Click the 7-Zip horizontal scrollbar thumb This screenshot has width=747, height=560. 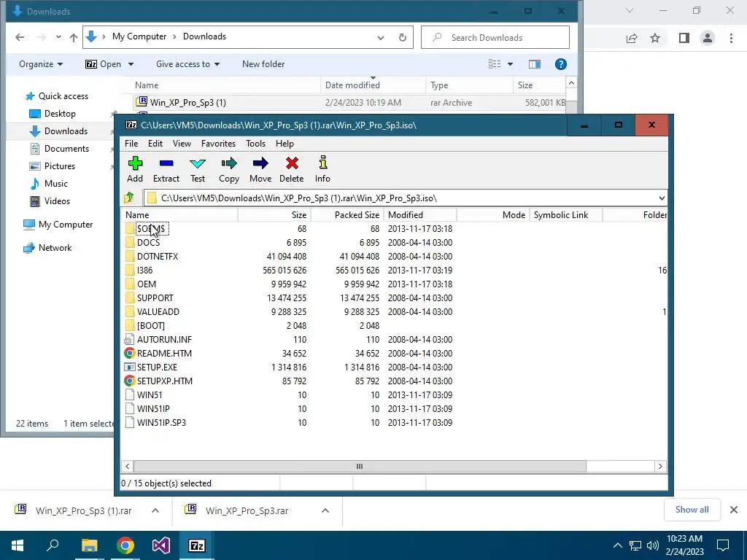[x=360, y=466]
